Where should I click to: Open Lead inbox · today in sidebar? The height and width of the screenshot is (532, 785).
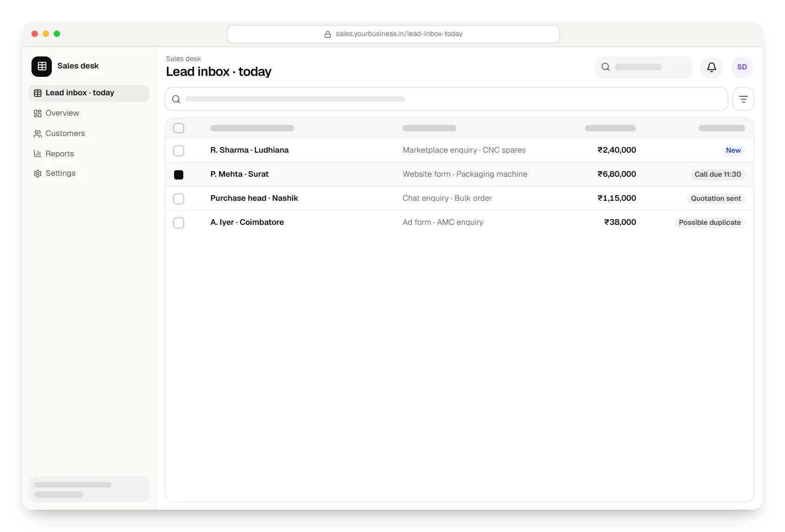click(89, 93)
